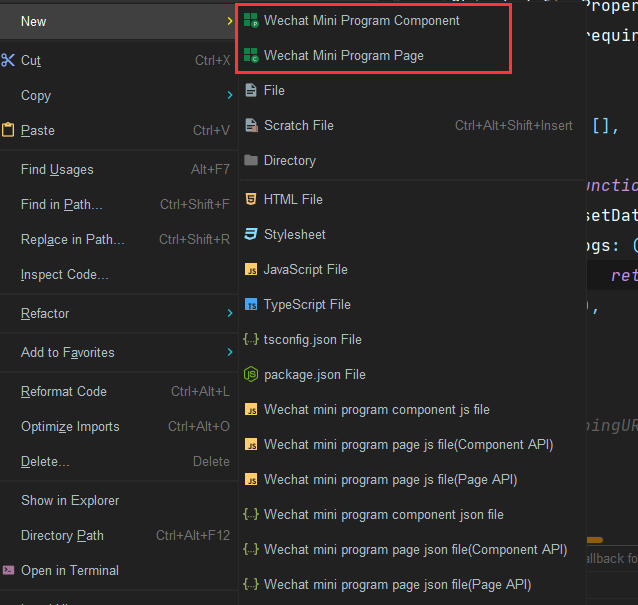The height and width of the screenshot is (605, 638).
Task: Expand the Refactor submenu arrow
Action: 230,313
